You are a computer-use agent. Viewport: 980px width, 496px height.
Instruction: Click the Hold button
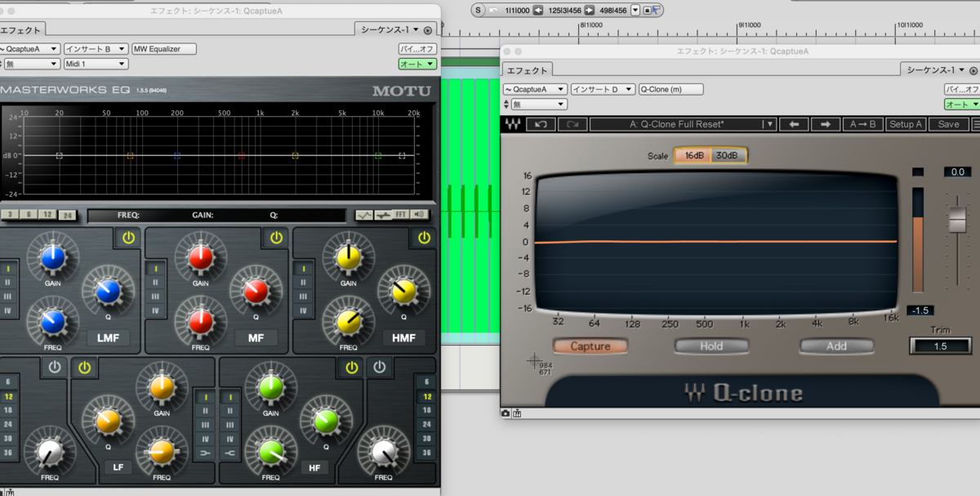(711, 346)
